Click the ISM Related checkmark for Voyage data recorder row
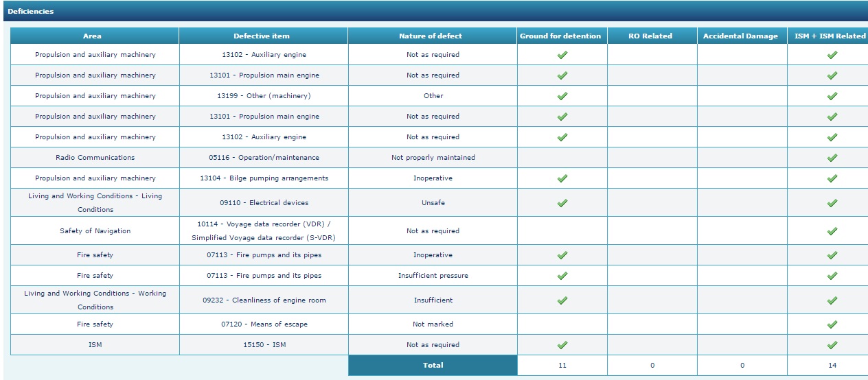 (x=832, y=231)
